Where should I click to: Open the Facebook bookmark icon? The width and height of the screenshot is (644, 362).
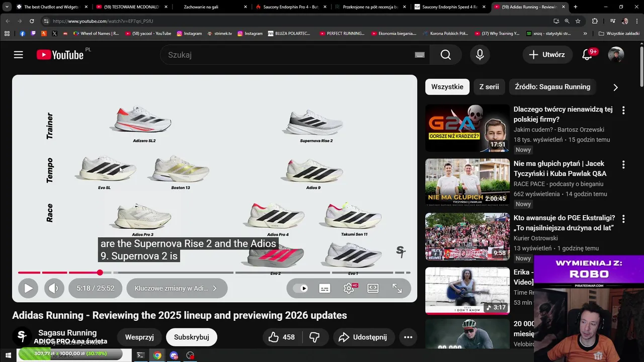[x=22, y=34]
